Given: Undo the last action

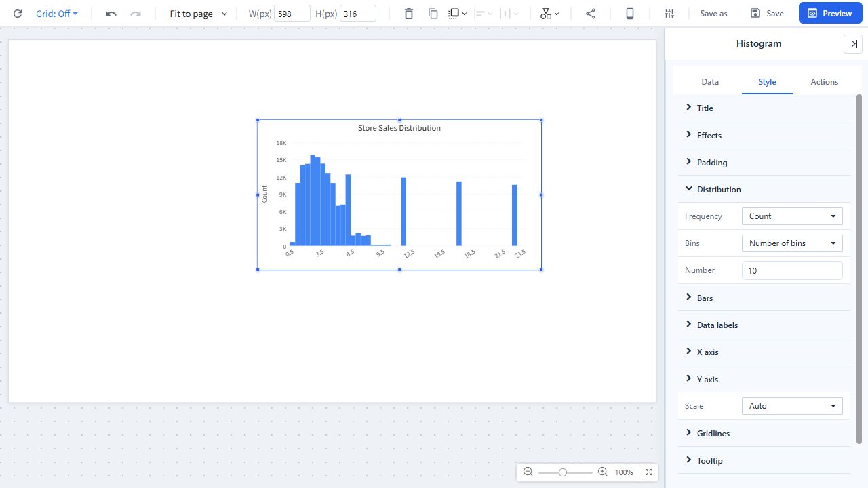Looking at the screenshot, I should (111, 14).
